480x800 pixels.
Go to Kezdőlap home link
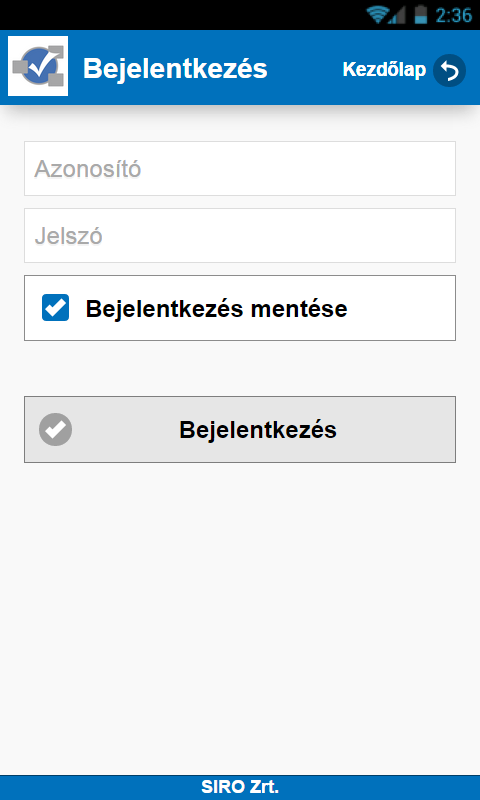pos(404,70)
